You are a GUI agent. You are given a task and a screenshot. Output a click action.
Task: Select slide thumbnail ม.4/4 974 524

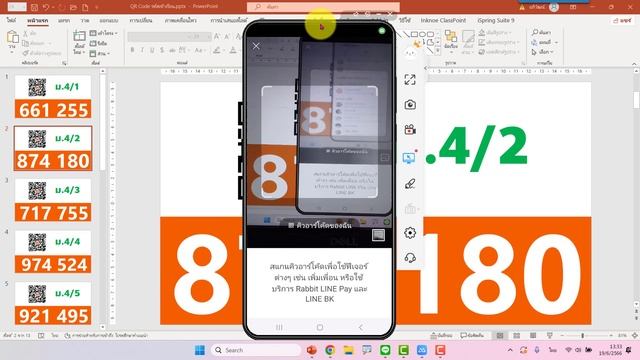53,251
